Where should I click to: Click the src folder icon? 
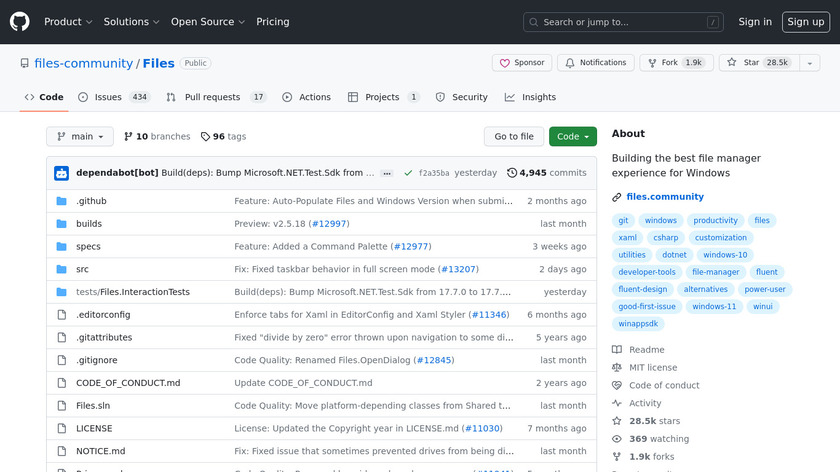[61, 269]
